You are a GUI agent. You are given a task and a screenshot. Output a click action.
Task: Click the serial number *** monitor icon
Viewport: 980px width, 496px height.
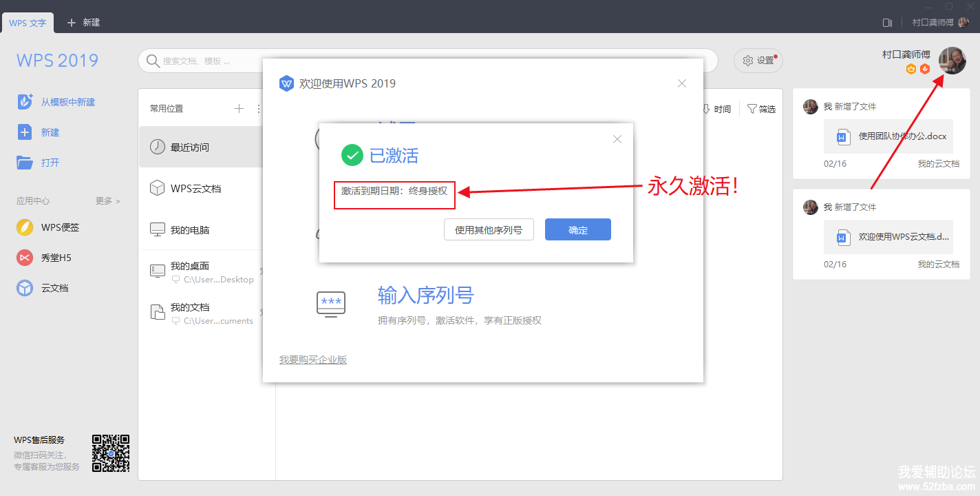click(x=331, y=304)
